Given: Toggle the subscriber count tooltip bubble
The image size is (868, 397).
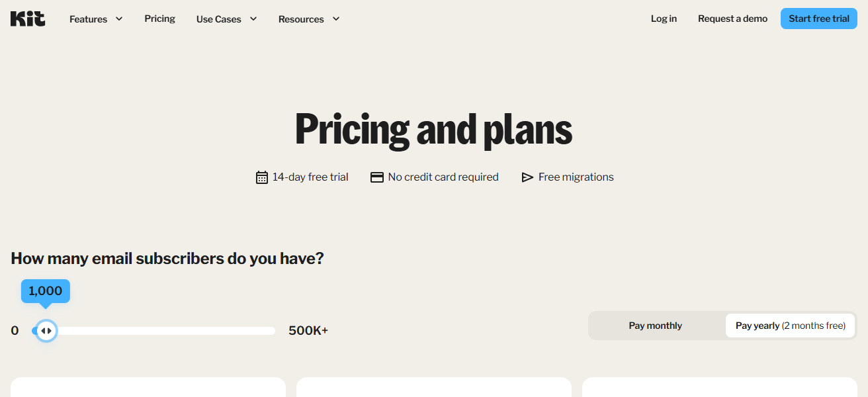Looking at the screenshot, I should 46,290.
